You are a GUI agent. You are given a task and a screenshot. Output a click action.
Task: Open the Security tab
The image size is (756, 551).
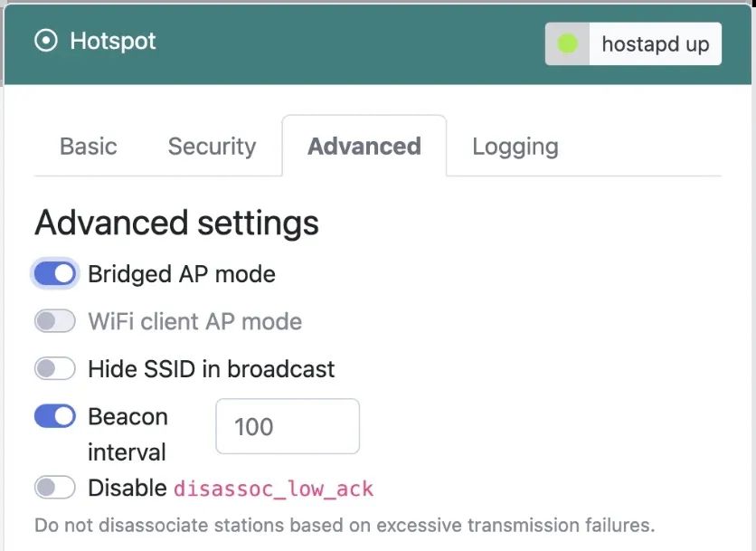pyautogui.click(x=212, y=147)
